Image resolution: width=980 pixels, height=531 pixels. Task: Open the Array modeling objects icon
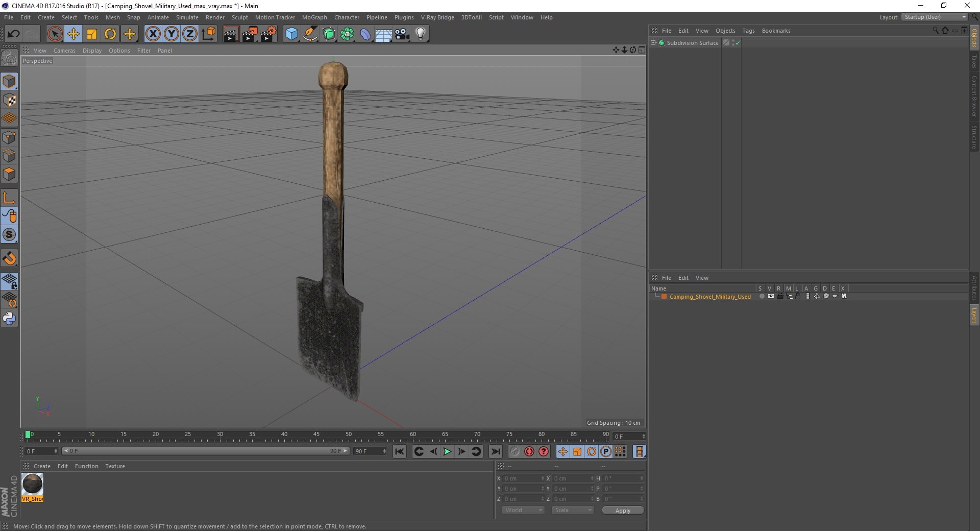[x=347, y=34]
